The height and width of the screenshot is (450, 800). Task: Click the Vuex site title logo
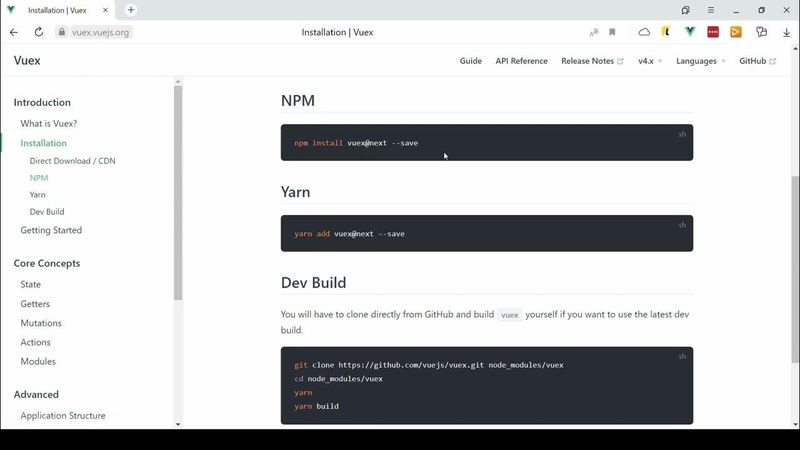point(27,60)
